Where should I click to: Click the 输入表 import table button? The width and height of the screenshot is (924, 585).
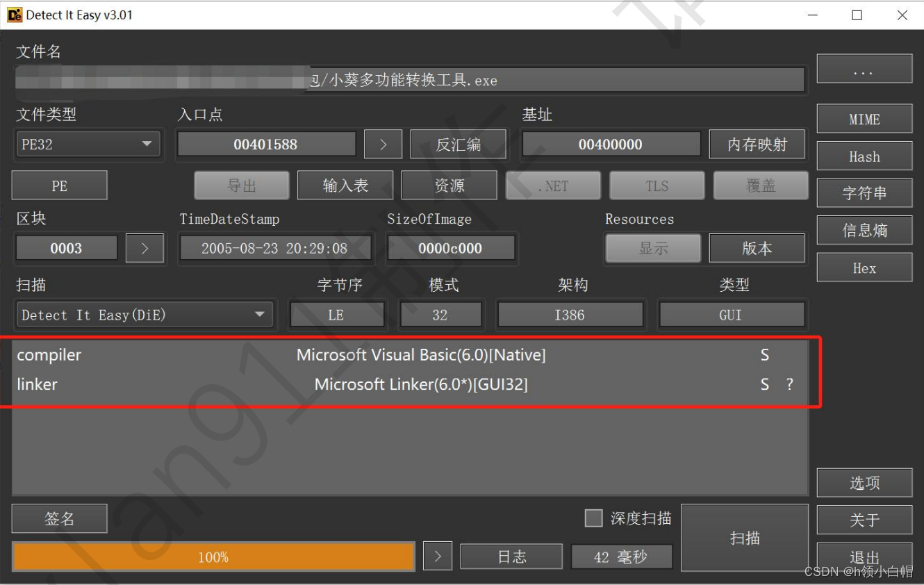[345, 186]
